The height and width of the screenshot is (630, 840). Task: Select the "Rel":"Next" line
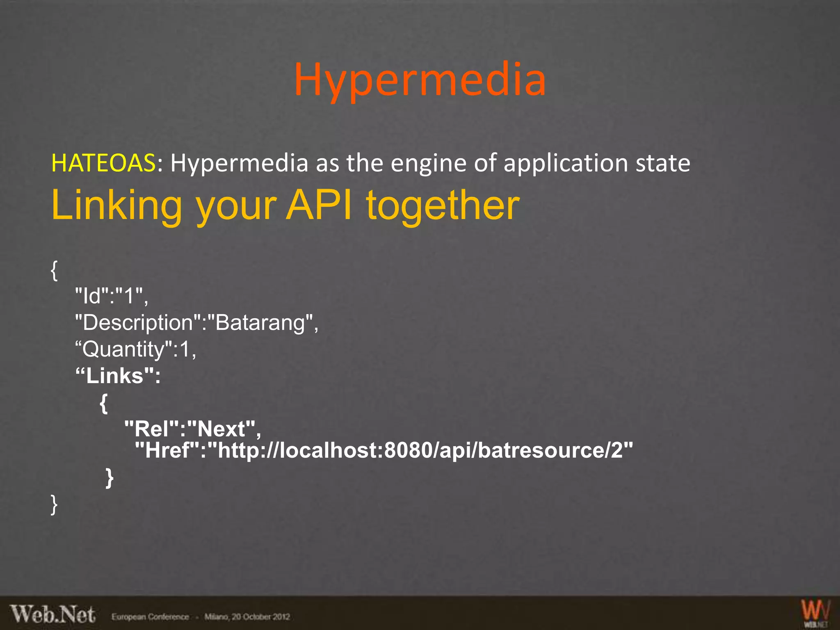point(192,429)
